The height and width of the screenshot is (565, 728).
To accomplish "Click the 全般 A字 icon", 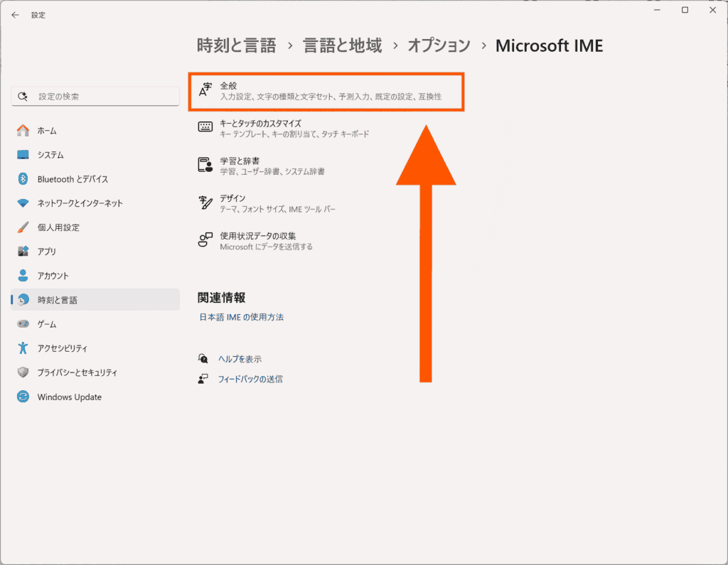I will [205, 90].
